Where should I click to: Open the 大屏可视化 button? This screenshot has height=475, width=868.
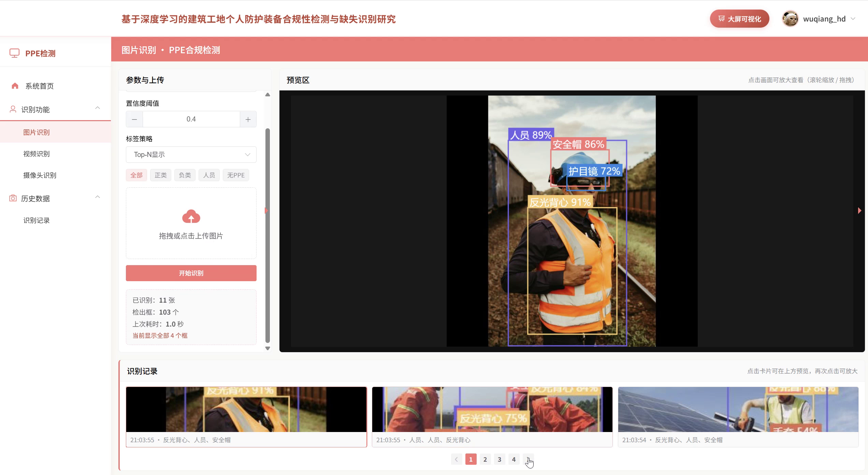(739, 19)
